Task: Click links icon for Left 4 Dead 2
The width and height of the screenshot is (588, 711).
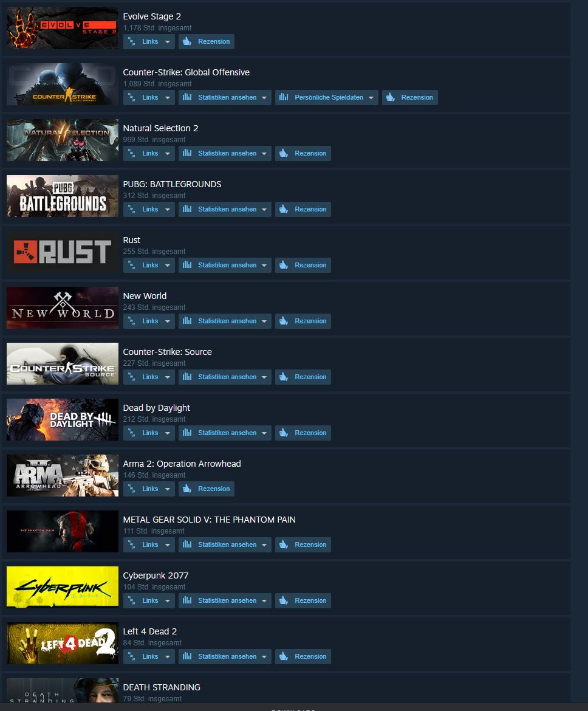Action: [x=131, y=656]
